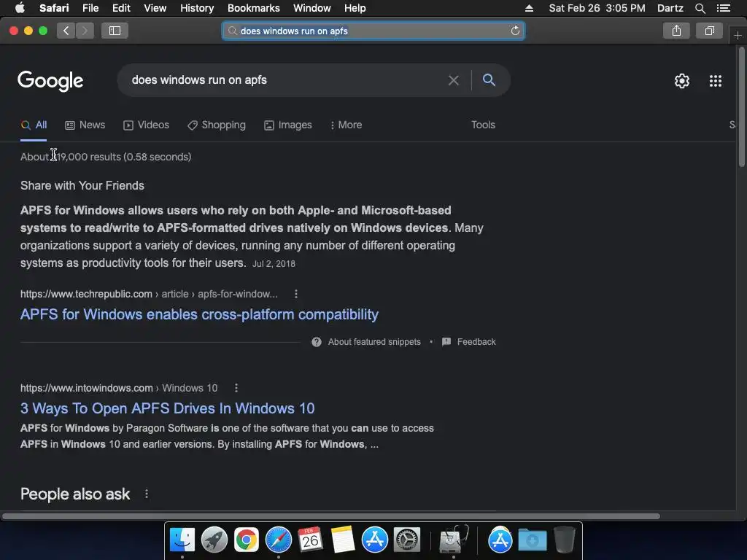Click the vertical page scrollbar

(x=741, y=107)
